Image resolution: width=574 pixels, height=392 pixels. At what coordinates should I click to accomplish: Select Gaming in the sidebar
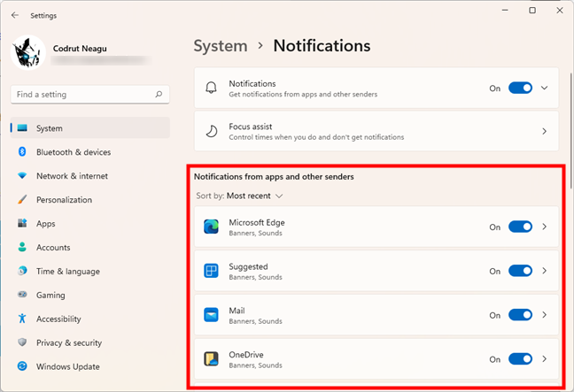(90, 295)
